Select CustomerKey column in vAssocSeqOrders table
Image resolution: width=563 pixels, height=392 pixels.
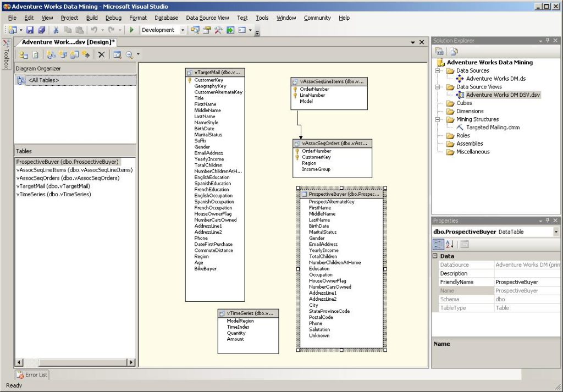pos(316,157)
